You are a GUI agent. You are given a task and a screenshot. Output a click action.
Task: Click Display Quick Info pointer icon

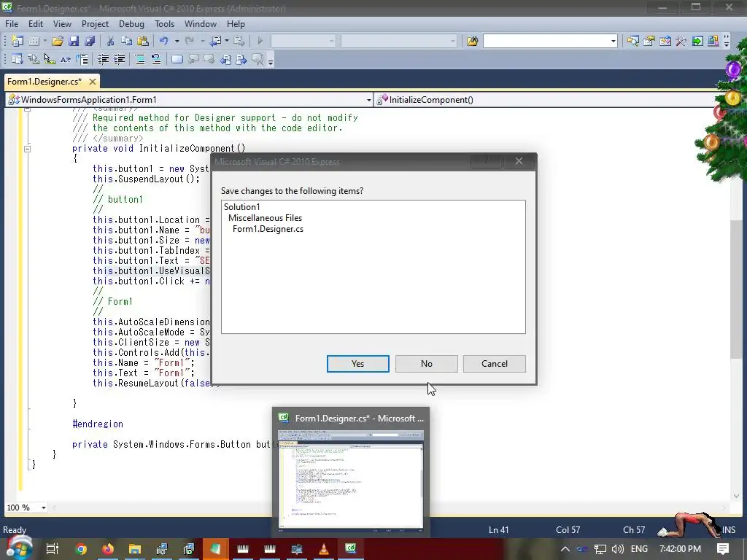[x=49, y=60]
